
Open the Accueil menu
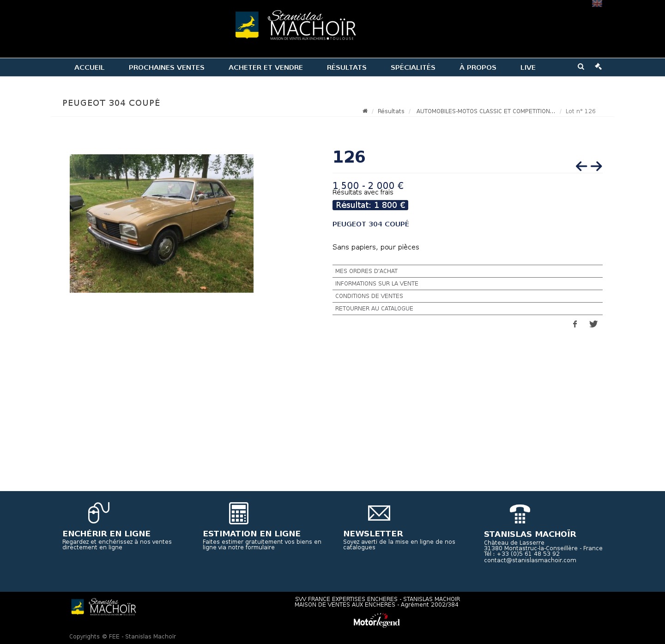click(89, 67)
